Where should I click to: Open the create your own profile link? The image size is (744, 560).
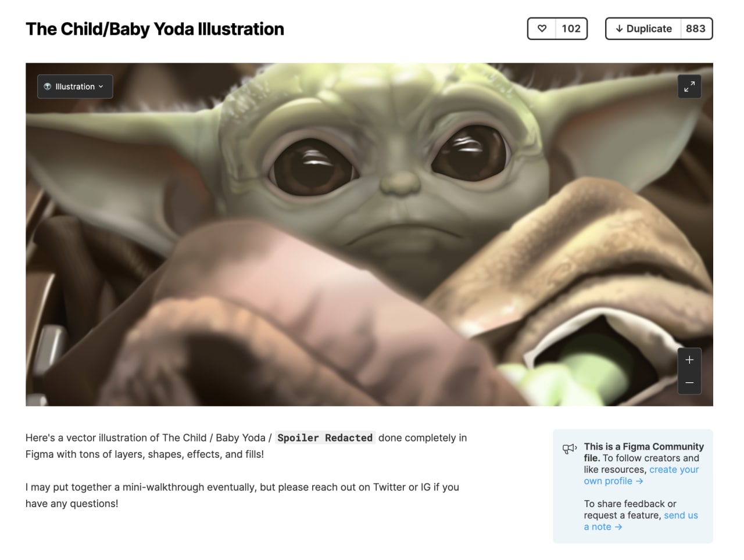(642, 475)
